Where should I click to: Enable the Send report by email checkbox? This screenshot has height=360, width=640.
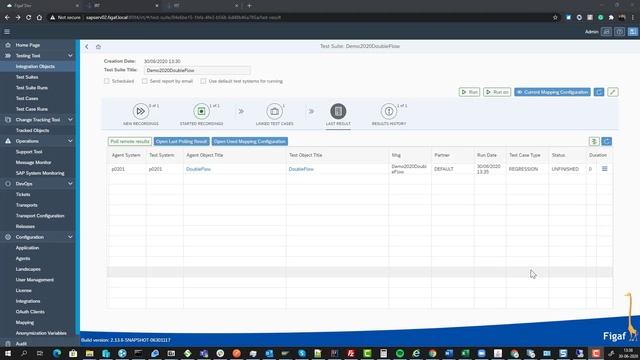145,81
